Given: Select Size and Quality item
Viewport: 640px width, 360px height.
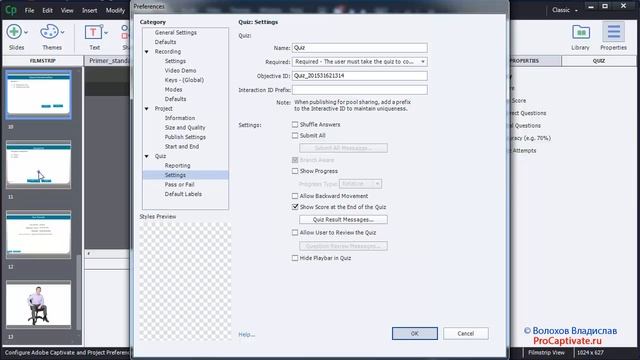Looking at the screenshot, I should tap(185, 128).
